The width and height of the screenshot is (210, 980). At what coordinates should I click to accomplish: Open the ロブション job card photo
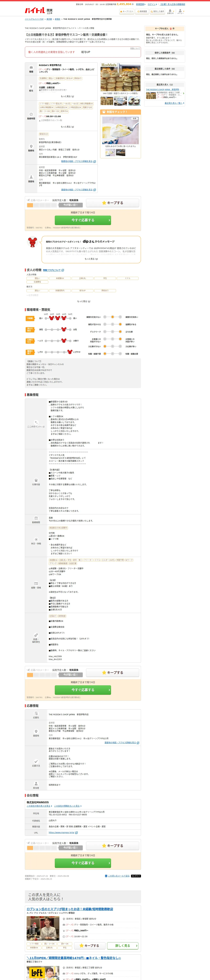[x=43, y=928]
